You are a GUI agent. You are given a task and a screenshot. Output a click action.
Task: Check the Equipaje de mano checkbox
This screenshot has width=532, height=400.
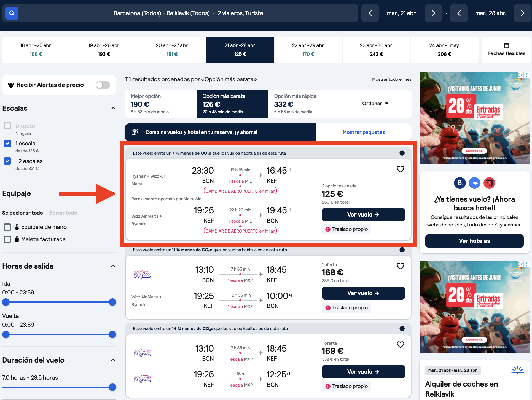7,227
